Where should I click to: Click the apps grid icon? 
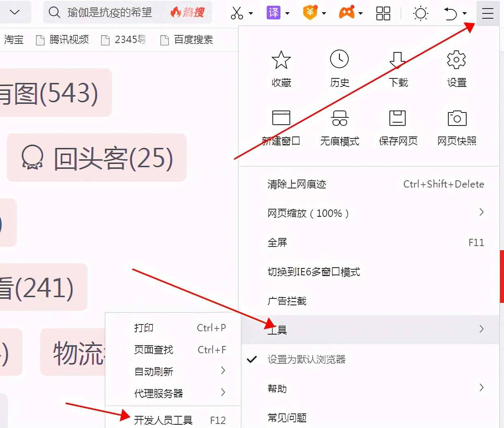pos(383,13)
